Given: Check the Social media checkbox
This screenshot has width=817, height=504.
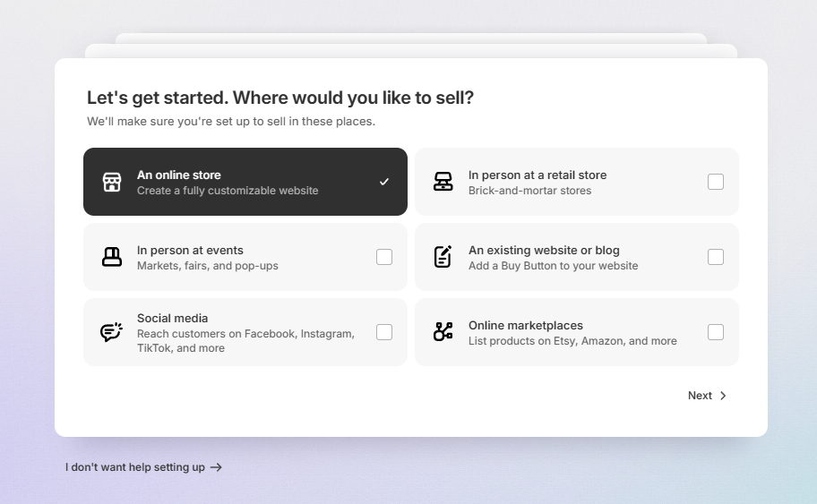Looking at the screenshot, I should pyautogui.click(x=384, y=332).
